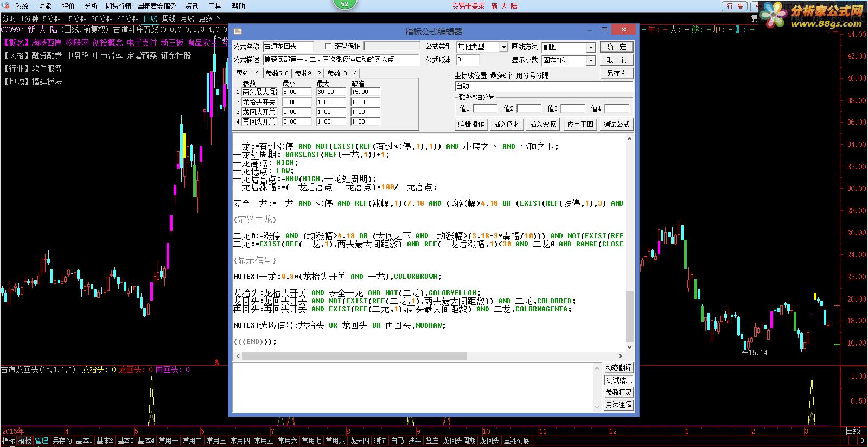Select the 参数1-4 tab
The height and width of the screenshot is (447, 868).
pos(248,73)
